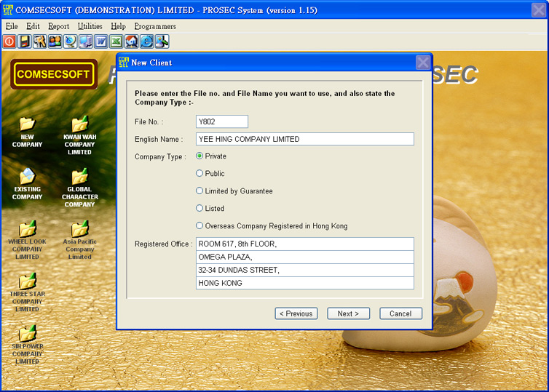Image resolution: width=549 pixels, height=392 pixels.
Task: Click the < Previous button
Action: point(296,313)
